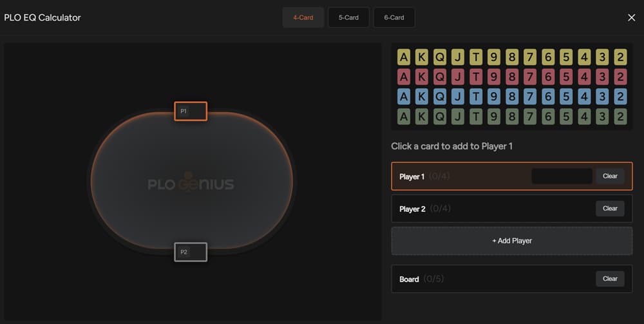Select the green 8 card
644x324 pixels.
coord(512,117)
